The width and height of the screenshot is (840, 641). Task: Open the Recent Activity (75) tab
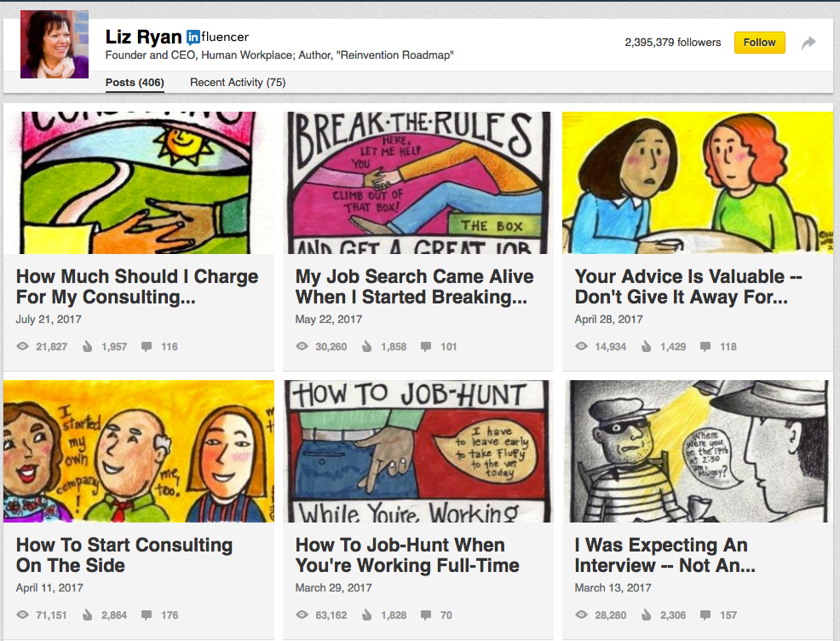point(238,83)
